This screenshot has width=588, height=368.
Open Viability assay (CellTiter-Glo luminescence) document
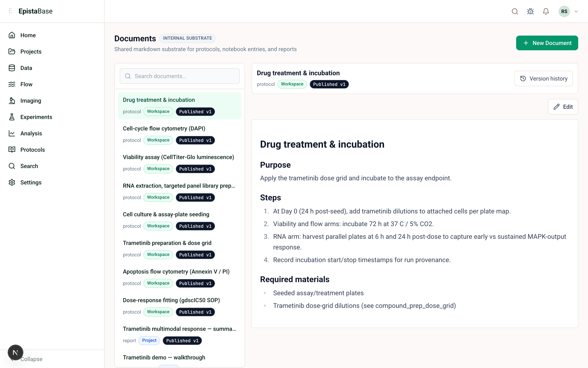point(179,163)
